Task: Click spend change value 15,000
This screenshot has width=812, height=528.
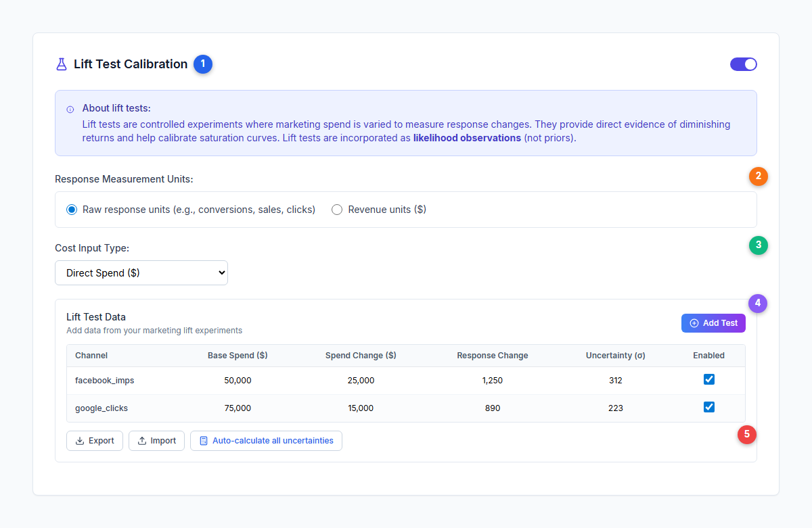Action: point(361,408)
